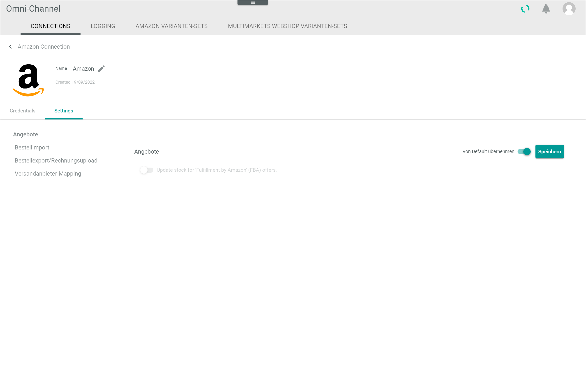This screenshot has width=586, height=392.
Task: Open MULTIMARKETS WEBSHOP VARIANTEN-SETS tab
Action: 288,26
